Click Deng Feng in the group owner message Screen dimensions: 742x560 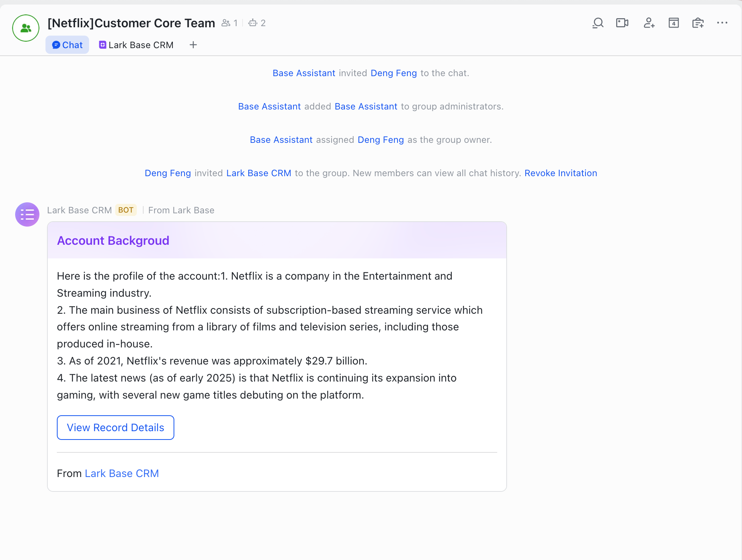(x=380, y=140)
